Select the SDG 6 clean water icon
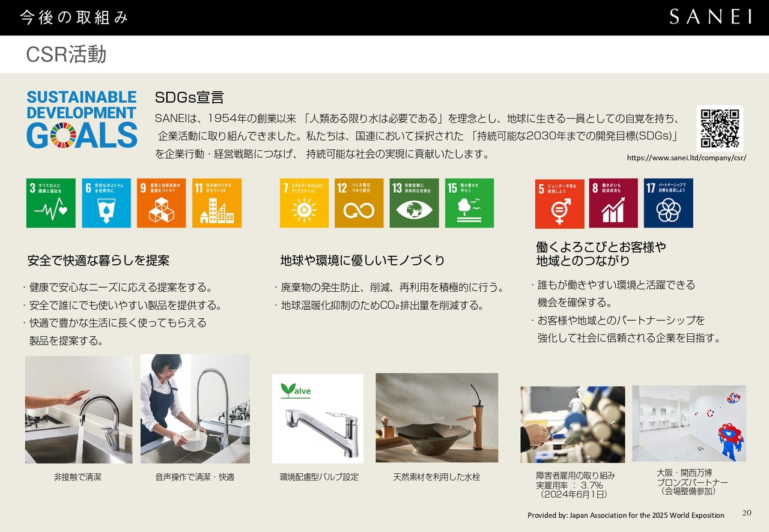This screenshot has height=532, width=769. pyautogui.click(x=106, y=203)
